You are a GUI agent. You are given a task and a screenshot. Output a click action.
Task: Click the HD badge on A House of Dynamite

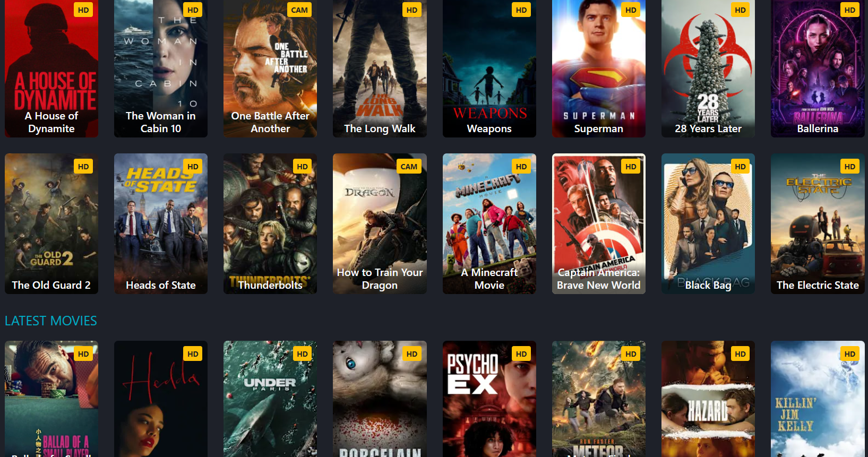83,10
